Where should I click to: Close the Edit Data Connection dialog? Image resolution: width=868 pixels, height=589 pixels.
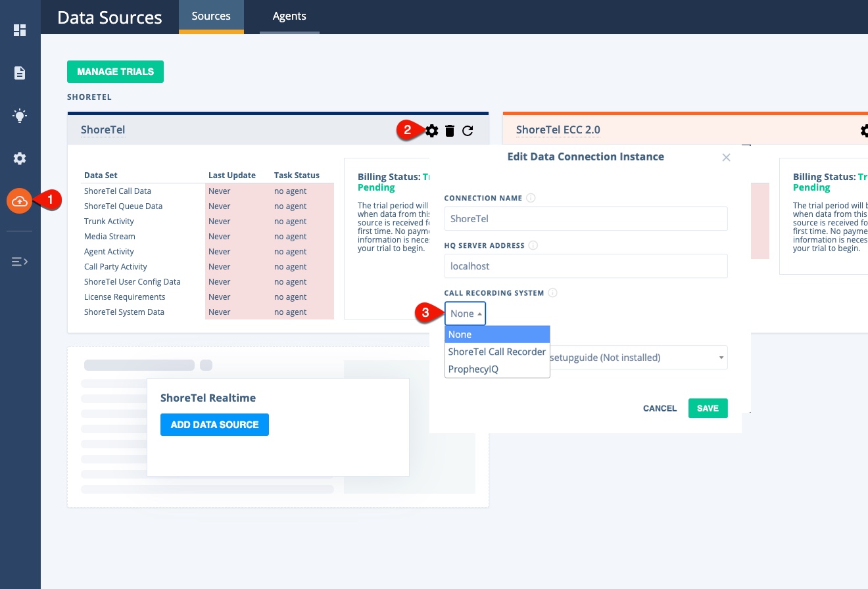point(726,157)
